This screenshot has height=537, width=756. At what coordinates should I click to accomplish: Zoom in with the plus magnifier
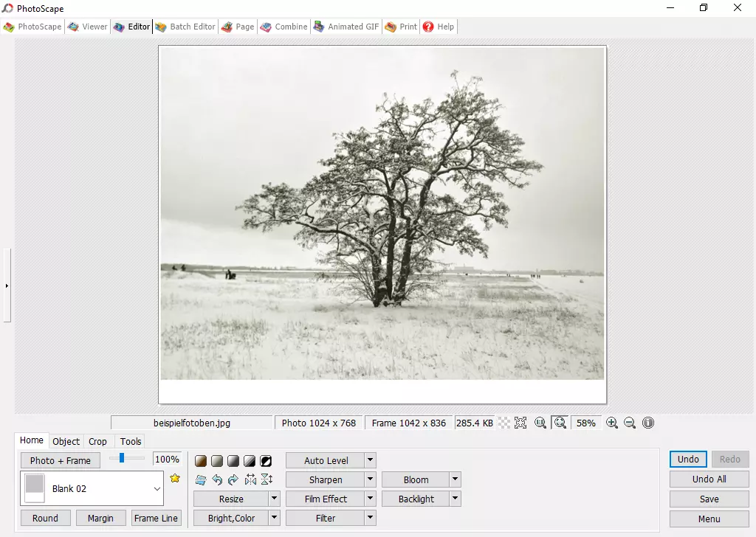point(612,423)
